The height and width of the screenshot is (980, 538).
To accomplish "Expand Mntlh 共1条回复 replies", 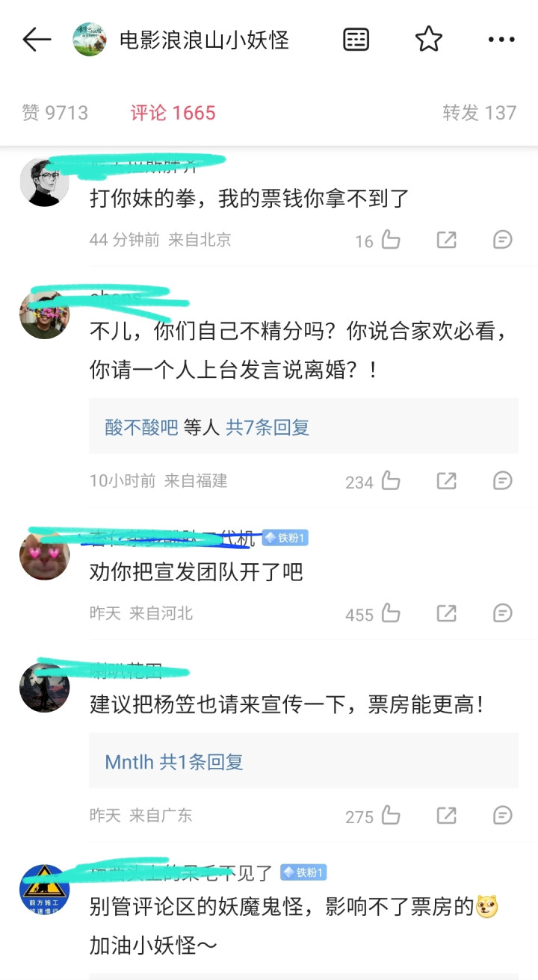I will tap(174, 762).
